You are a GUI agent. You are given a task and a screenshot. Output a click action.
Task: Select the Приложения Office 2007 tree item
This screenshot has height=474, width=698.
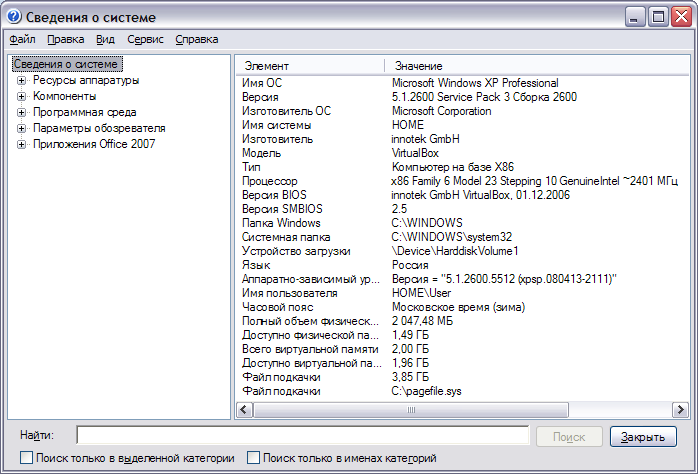94,145
